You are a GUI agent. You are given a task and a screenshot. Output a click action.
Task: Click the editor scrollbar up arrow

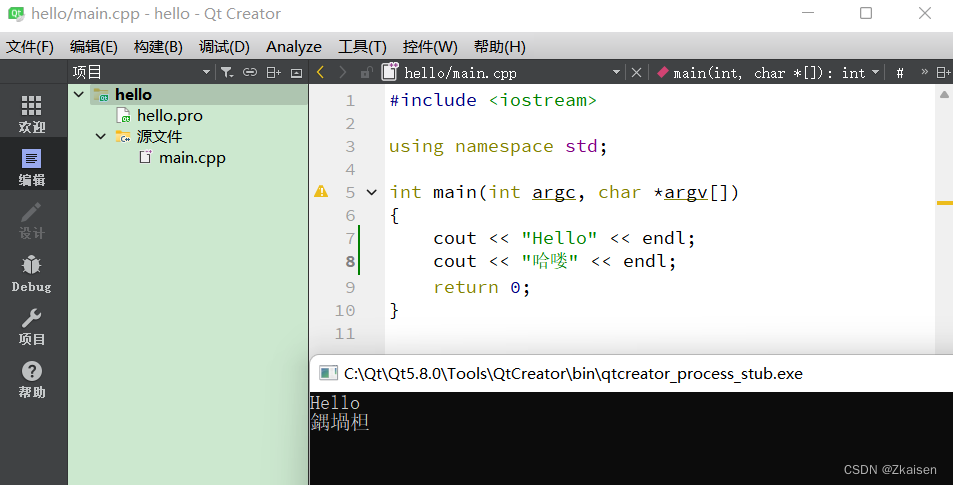(944, 94)
